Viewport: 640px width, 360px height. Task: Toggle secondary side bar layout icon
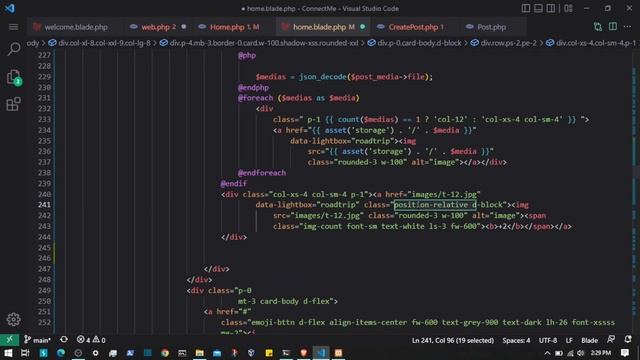click(x=551, y=8)
